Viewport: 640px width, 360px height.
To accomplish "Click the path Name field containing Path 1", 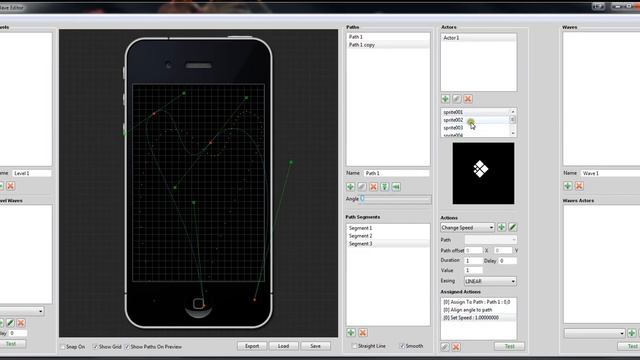I will click(396, 173).
